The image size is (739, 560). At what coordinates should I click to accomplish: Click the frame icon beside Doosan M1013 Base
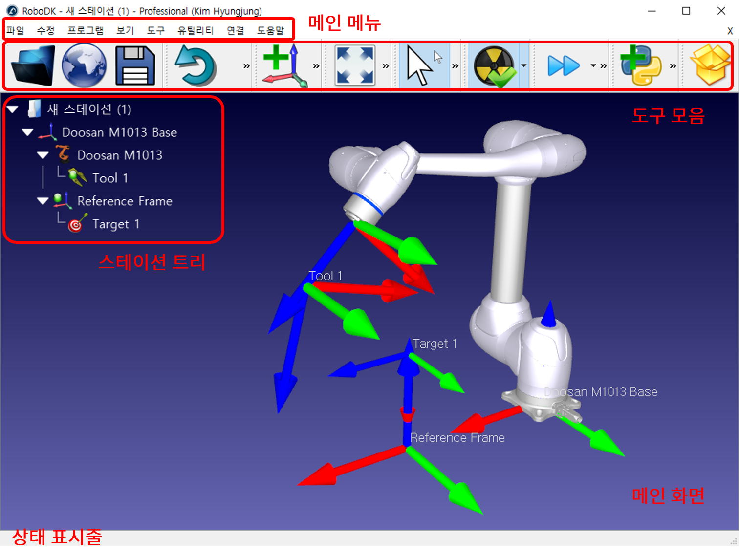(x=48, y=132)
